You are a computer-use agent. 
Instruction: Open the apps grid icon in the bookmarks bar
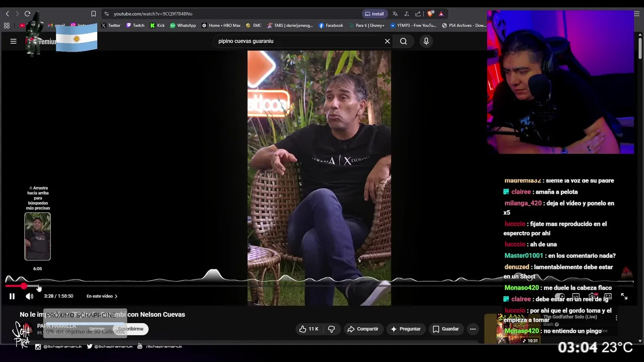7,25
